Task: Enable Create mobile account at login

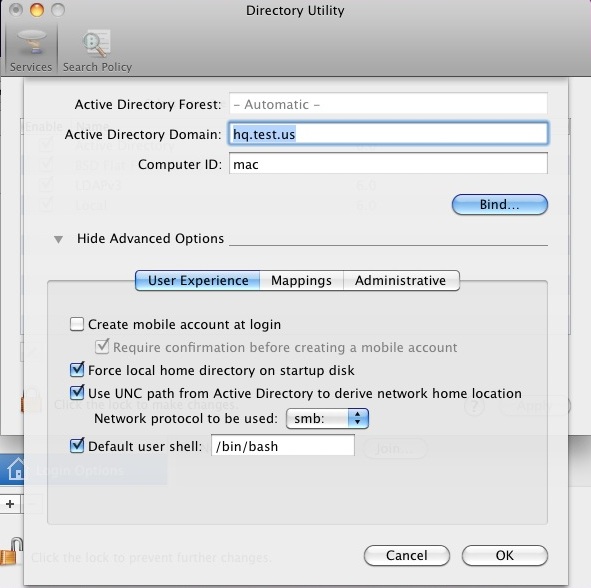Action: [77, 324]
